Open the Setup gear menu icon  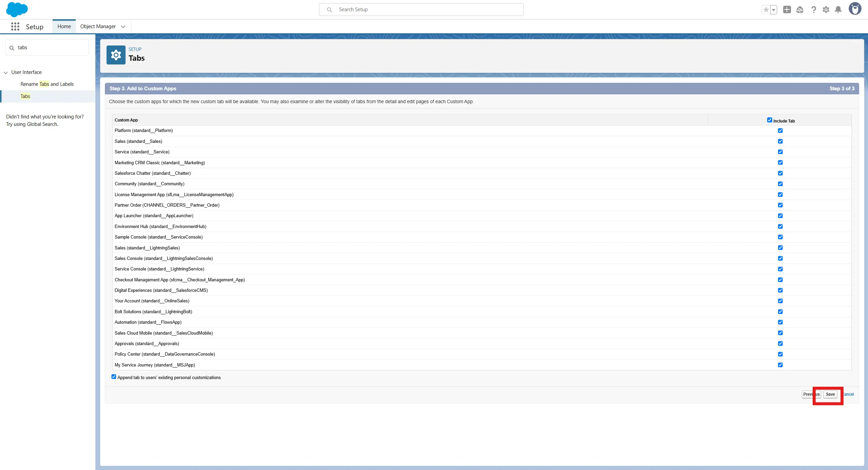pos(826,10)
